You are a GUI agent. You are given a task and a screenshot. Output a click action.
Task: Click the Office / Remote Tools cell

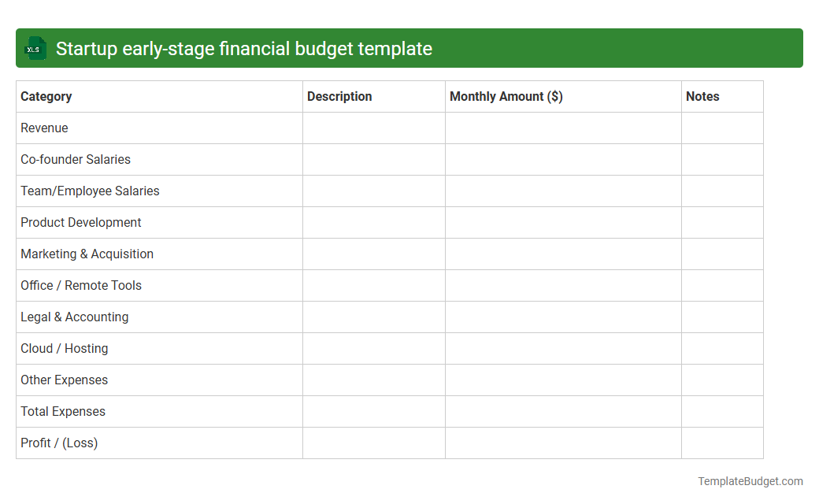click(81, 285)
